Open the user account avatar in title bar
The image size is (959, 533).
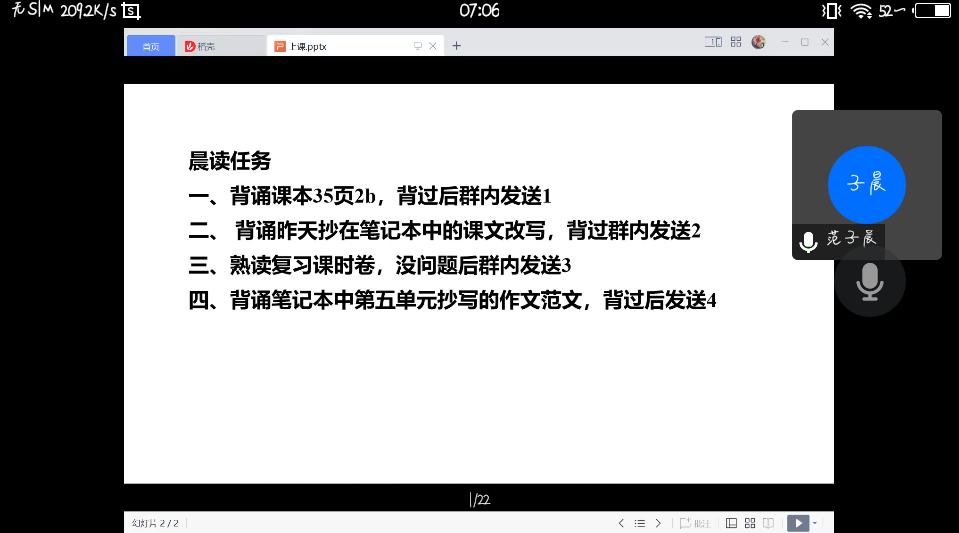(x=758, y=42)
